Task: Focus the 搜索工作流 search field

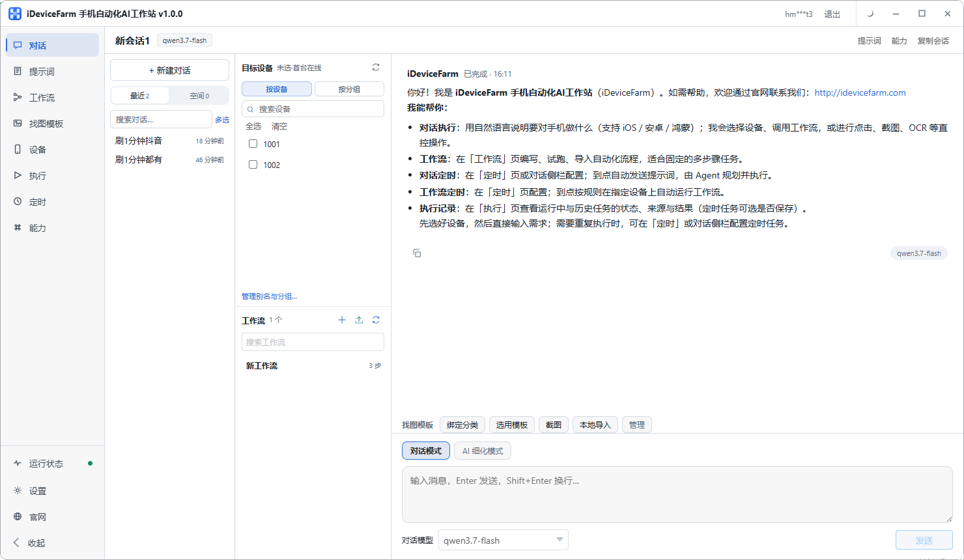Action: 313,342
